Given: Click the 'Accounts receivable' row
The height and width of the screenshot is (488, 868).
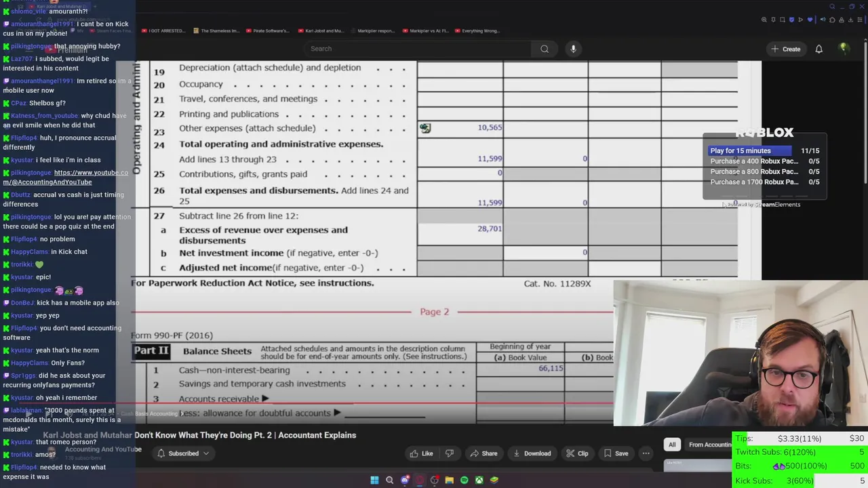Looking at the screenshot, I should 218,399.
